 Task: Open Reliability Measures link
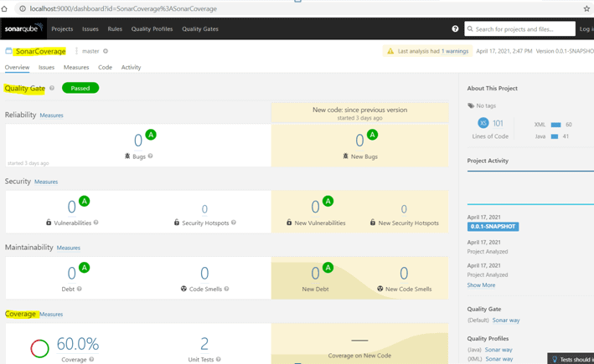point(51,115)
